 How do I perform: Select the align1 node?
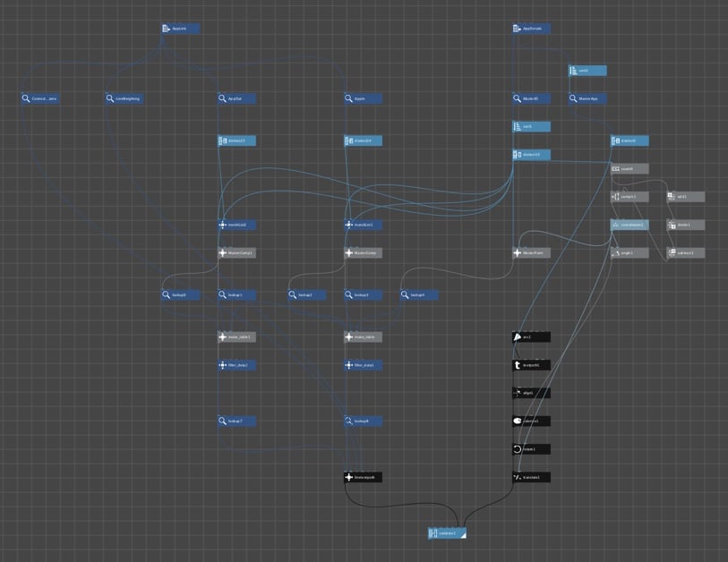coord(532,393)
